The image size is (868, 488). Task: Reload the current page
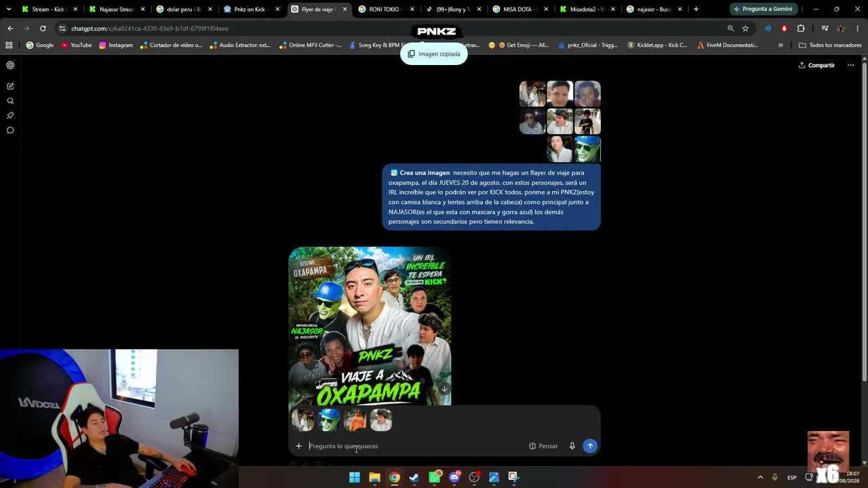tap(43, 28)
